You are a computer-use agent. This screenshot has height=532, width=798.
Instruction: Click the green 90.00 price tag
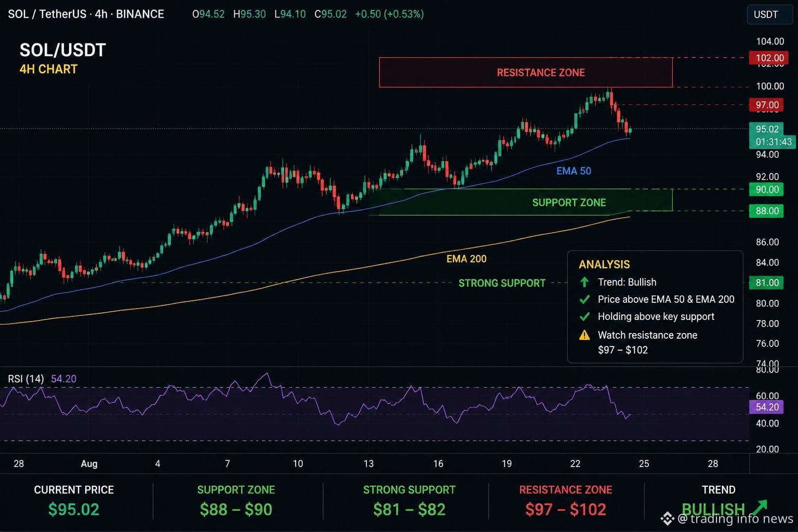coord(767,190)
